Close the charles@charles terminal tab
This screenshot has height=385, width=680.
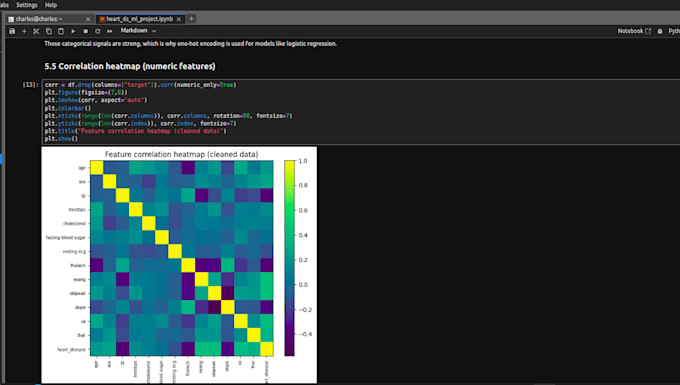(88, 19)
